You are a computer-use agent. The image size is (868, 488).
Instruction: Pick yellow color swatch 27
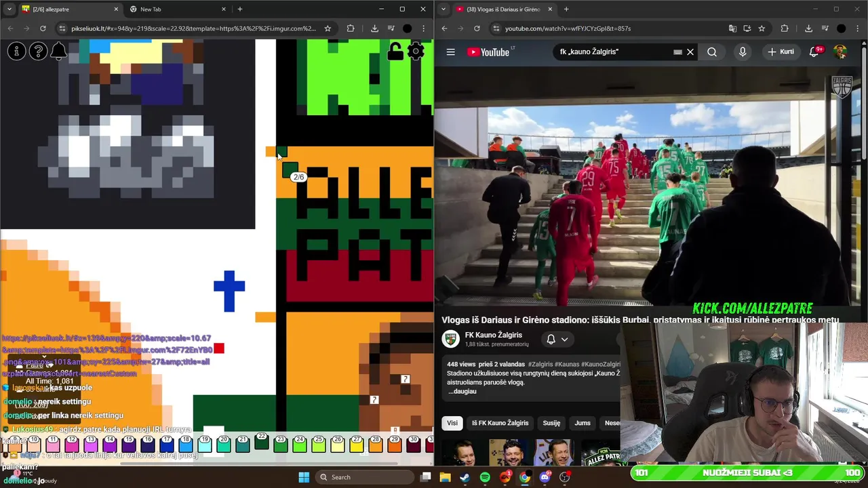point(356,444)
